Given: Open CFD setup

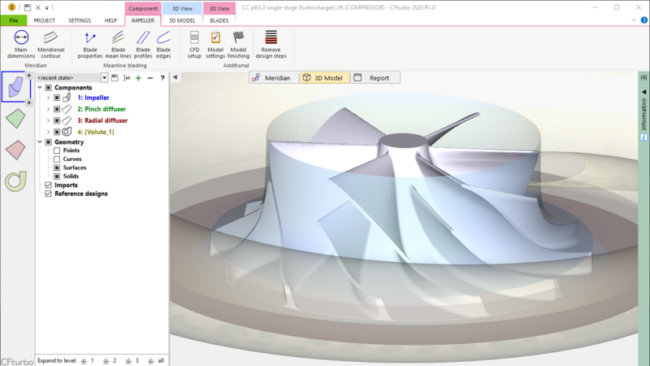Looking at the screenshot, I should (x=194, y=44).
